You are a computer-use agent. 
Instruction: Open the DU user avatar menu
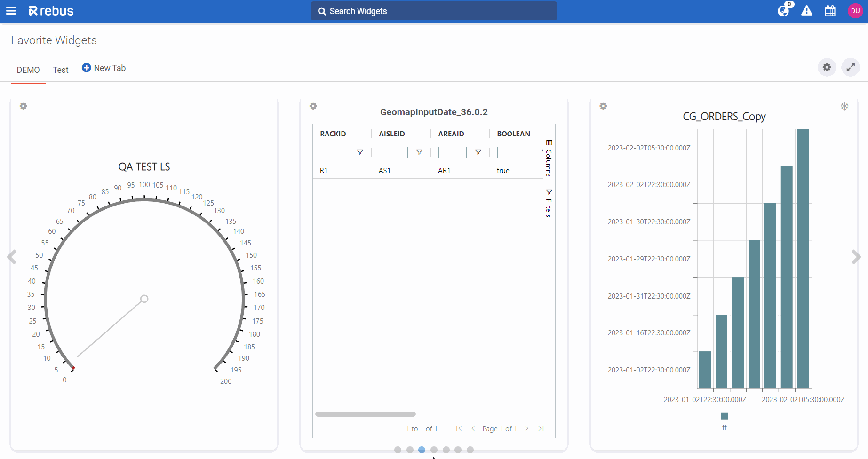[855, 11]
